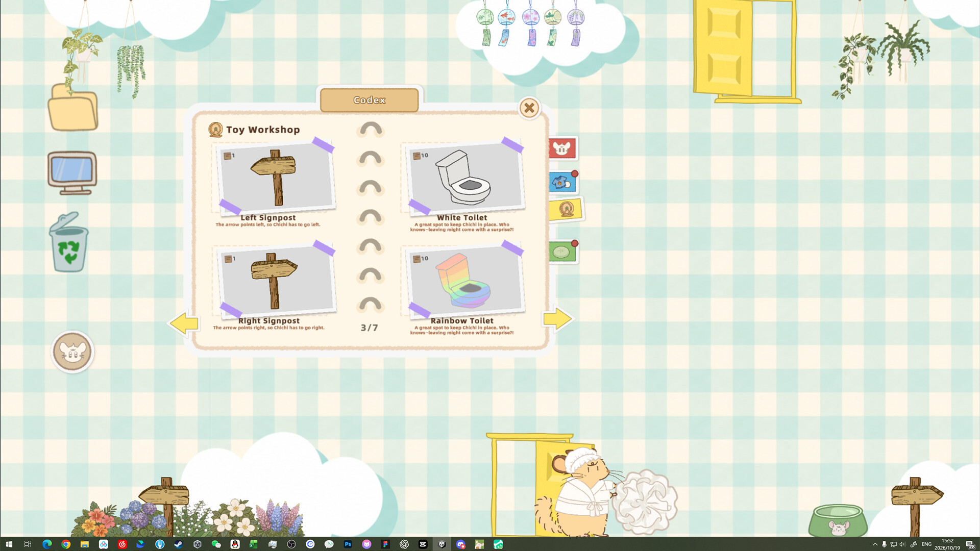Open the red chinchilla face Codex tab
The width and height of the screenshot is (980, 551).
[562, 148]
